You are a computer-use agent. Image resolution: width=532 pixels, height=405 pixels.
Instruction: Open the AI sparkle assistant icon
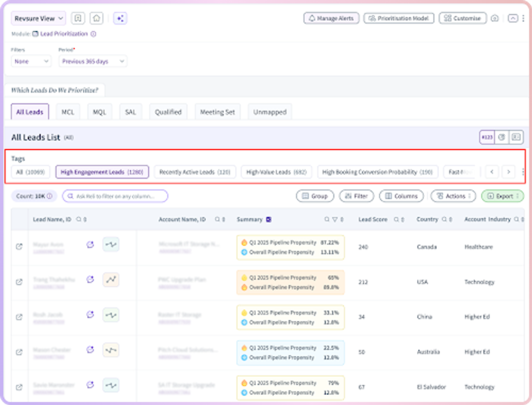click(x=120, y=18)
